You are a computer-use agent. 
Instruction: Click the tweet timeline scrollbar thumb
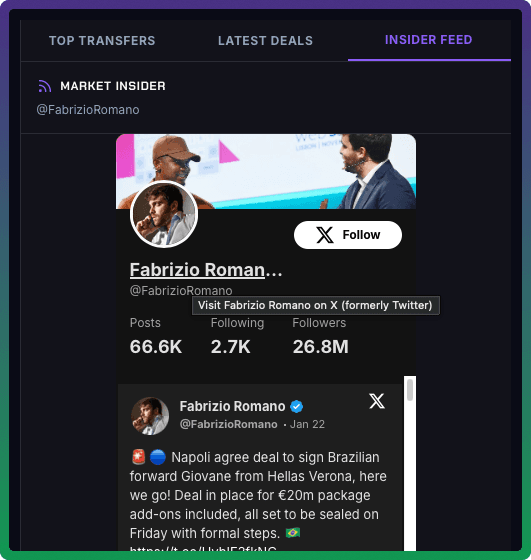coord(410,390)
